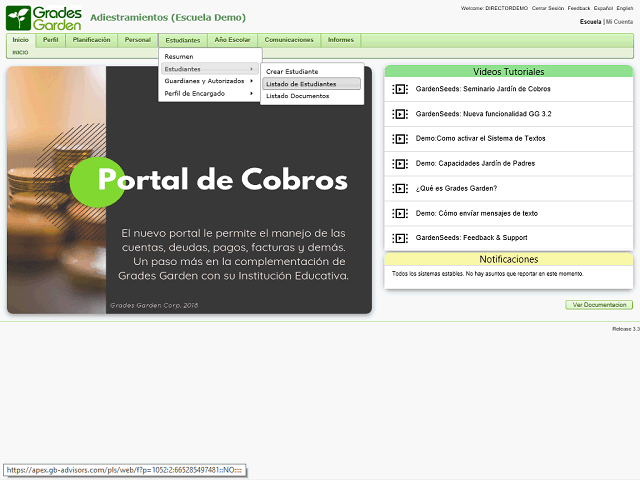Click the INICIO breadcrumb
640x480 pixels.
20,53
